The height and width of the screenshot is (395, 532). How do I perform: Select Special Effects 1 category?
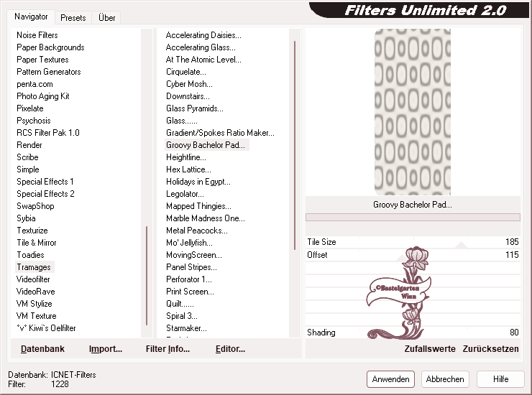tap(45, 182)
